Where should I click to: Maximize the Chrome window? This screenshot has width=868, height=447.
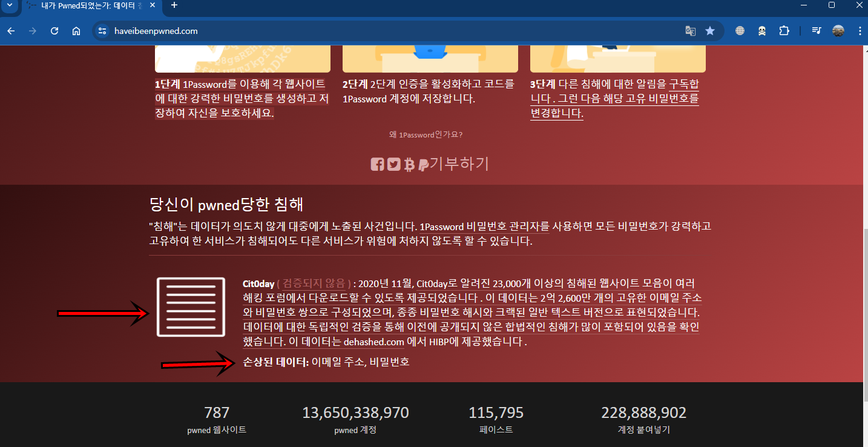point(832,5)
